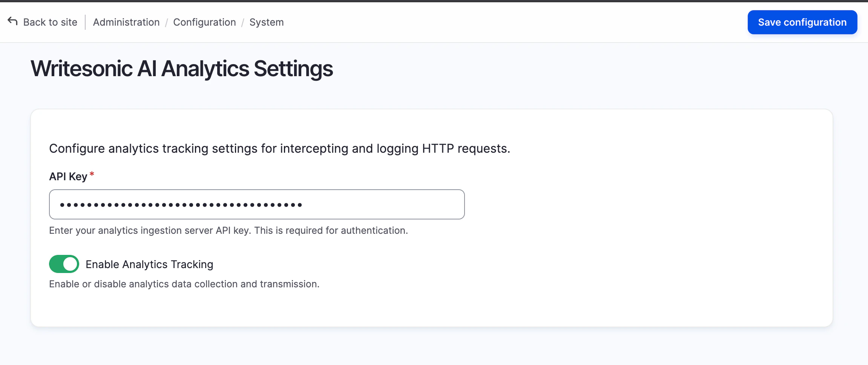This screenshot has height=365, width=868.
Task: Focus the API Key input field
Action: 257,204
